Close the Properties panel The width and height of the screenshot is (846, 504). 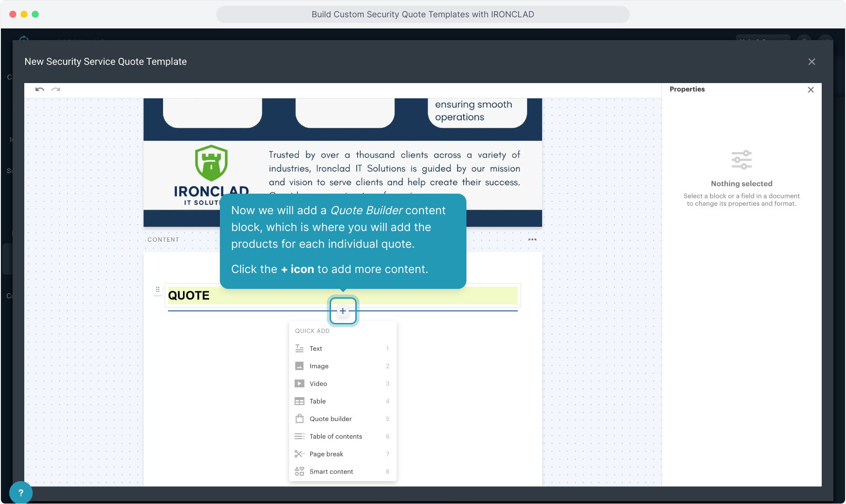tap(811, 90)
